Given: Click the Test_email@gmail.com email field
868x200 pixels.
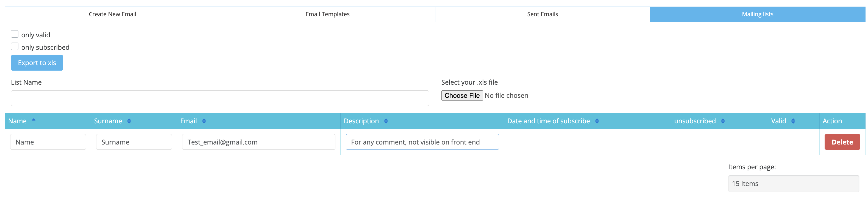Looking at the screenshot, I should 258,142.
